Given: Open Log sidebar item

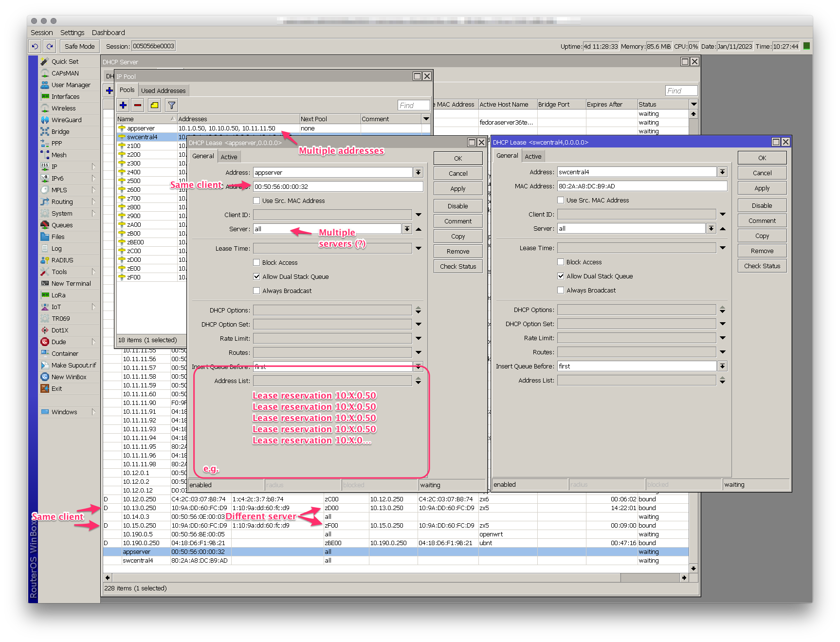Looking at the screenshot, I should point(56,248).
